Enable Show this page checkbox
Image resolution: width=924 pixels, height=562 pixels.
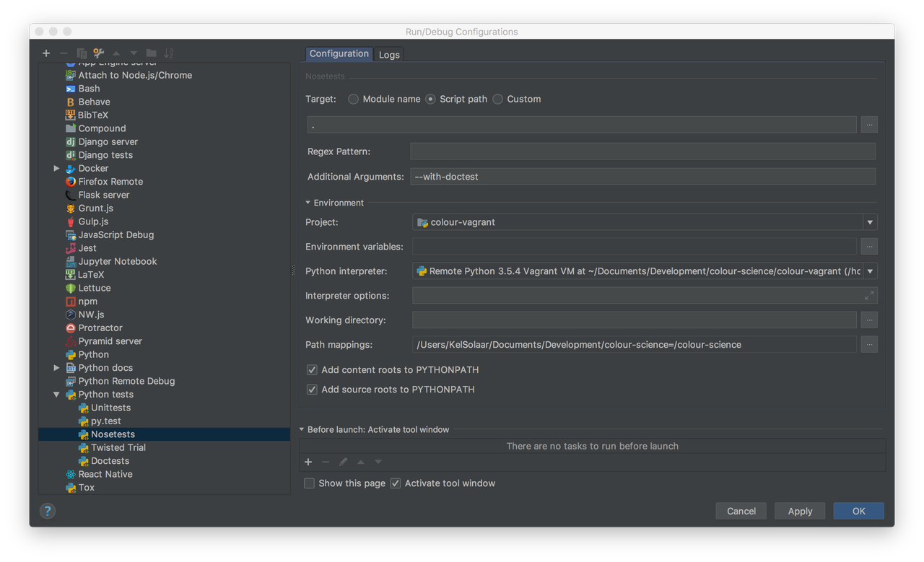[309, 483]
